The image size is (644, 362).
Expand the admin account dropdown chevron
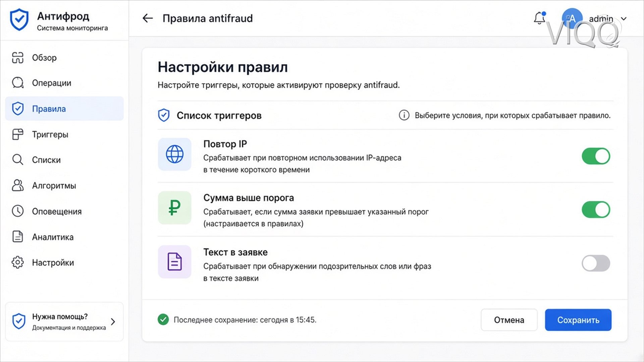(x=624, y=19)
